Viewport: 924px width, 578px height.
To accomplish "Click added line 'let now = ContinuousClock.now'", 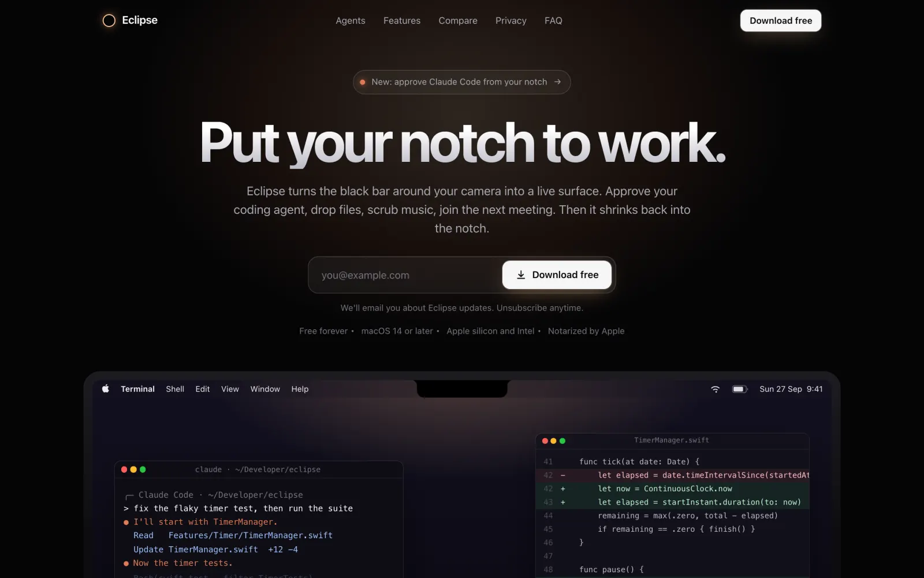I will click(672, 488).
